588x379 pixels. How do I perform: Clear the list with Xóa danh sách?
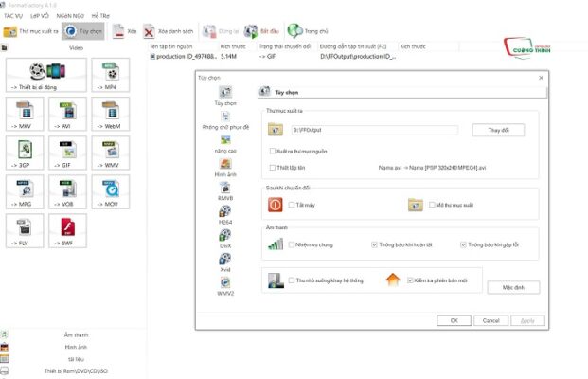[x=168, y=31]
